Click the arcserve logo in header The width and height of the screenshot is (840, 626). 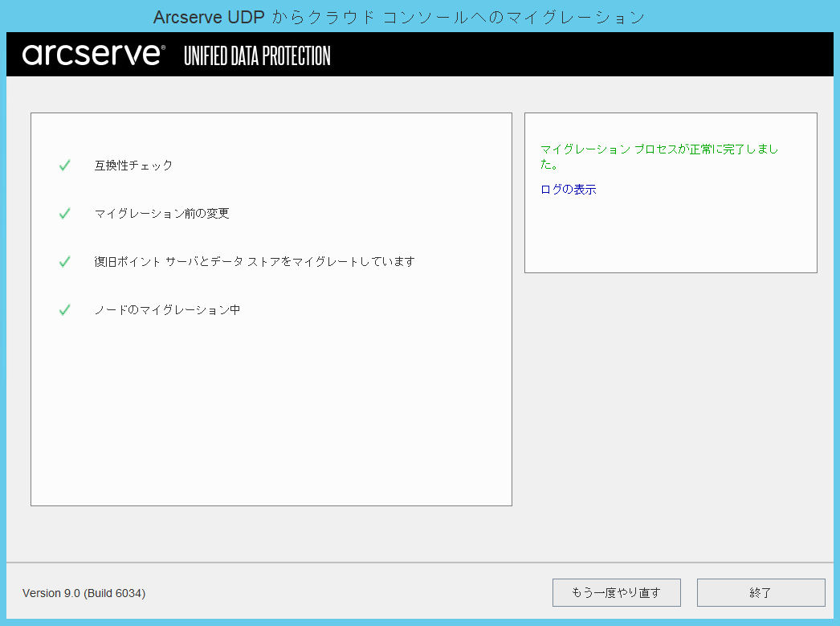pyautogui.click(x=93, y=55)
